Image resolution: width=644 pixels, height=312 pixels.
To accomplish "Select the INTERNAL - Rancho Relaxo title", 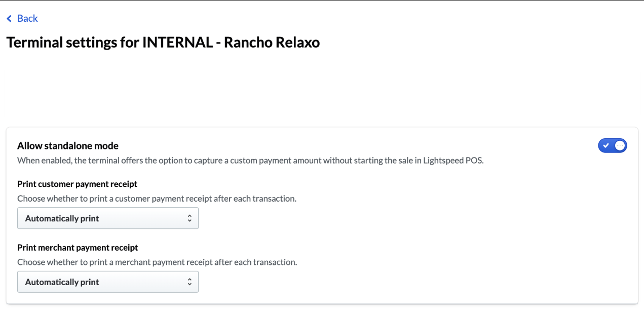I will [x=163, y=42].
